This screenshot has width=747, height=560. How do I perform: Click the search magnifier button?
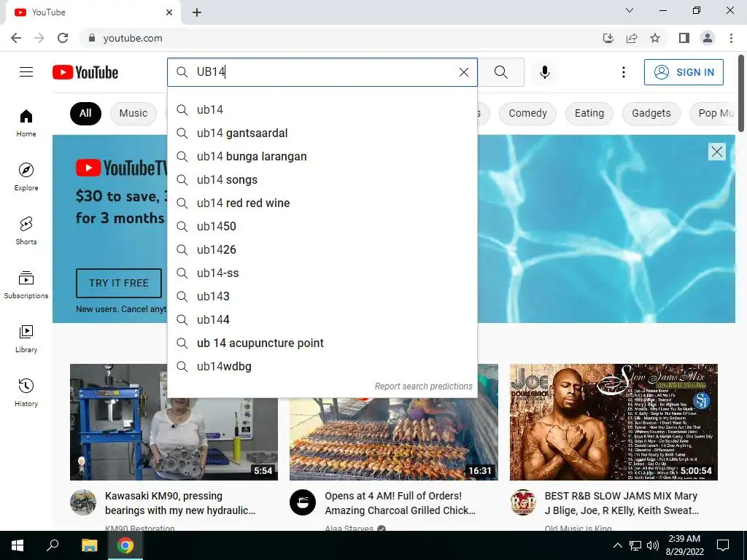pos(500,72)
